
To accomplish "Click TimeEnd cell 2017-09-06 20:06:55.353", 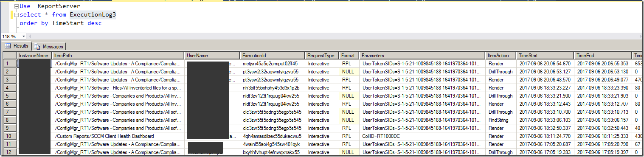I will coord(603,64).
